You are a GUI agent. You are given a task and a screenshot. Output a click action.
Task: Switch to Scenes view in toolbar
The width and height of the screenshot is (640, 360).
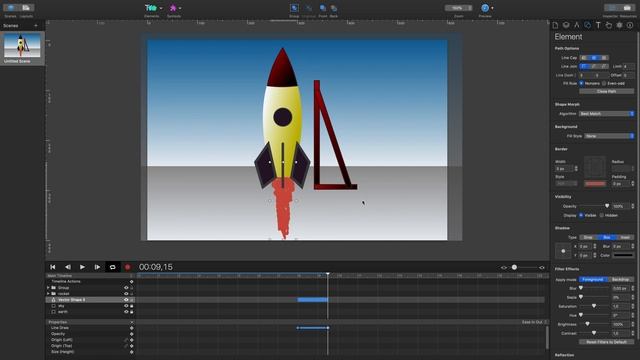[10, 8]
